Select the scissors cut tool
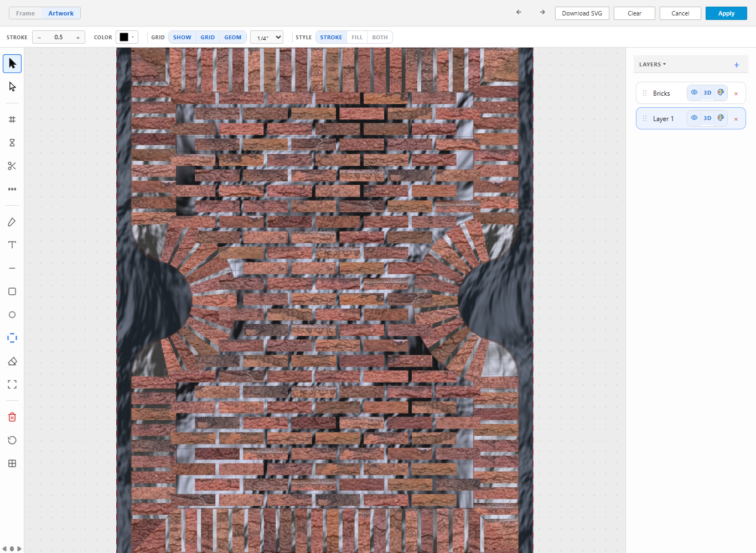The height and width of the screenshot is (553, 756). [12, 166]
